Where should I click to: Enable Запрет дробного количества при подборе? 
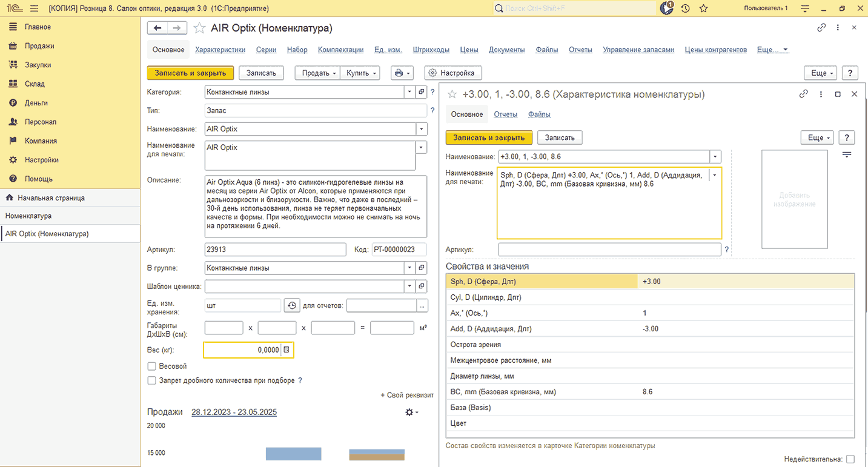point(152,380)
